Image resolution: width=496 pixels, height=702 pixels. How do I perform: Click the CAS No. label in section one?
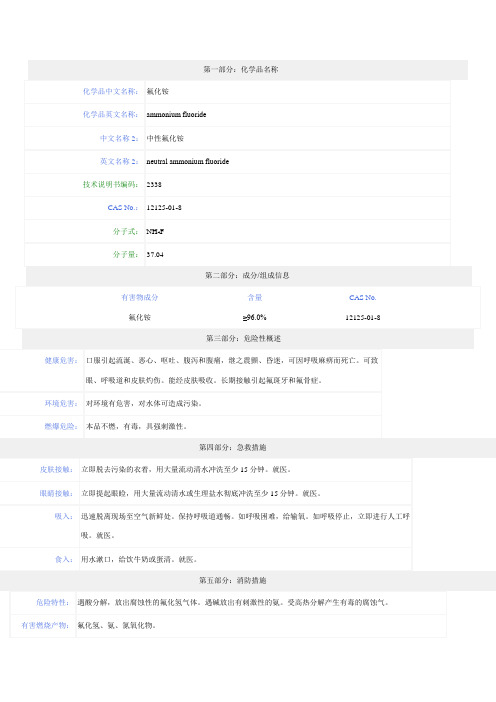tap(122, 208)
